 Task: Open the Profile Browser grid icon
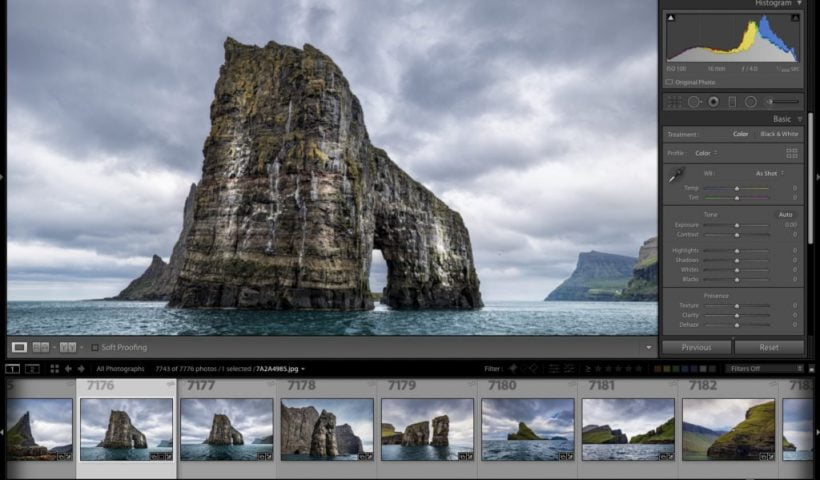coord(792,153)
